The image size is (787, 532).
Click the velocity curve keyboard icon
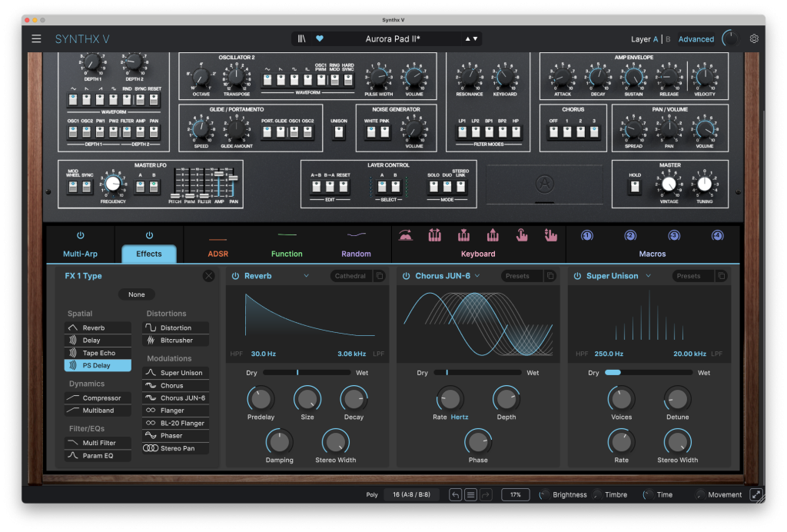(x=406, y=235)
